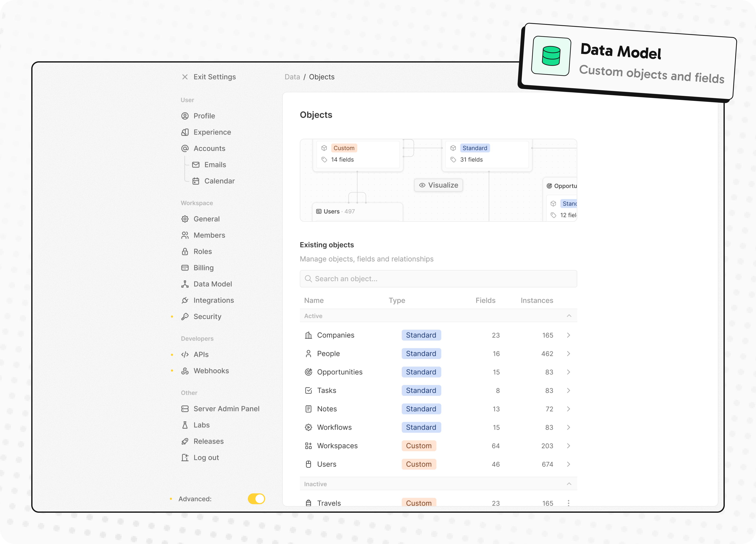Select the Labs flask icon
756x544 pixels.
click(x=185, y=425)
